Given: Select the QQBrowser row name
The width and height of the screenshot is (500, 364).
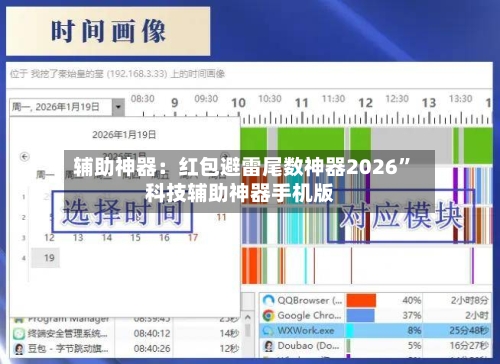Looking at the screenshot, I should click(310, 300).
